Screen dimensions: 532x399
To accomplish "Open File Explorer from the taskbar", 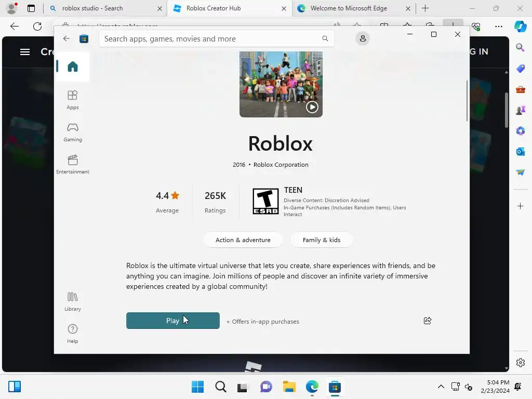I will click(x=289, y=387).
